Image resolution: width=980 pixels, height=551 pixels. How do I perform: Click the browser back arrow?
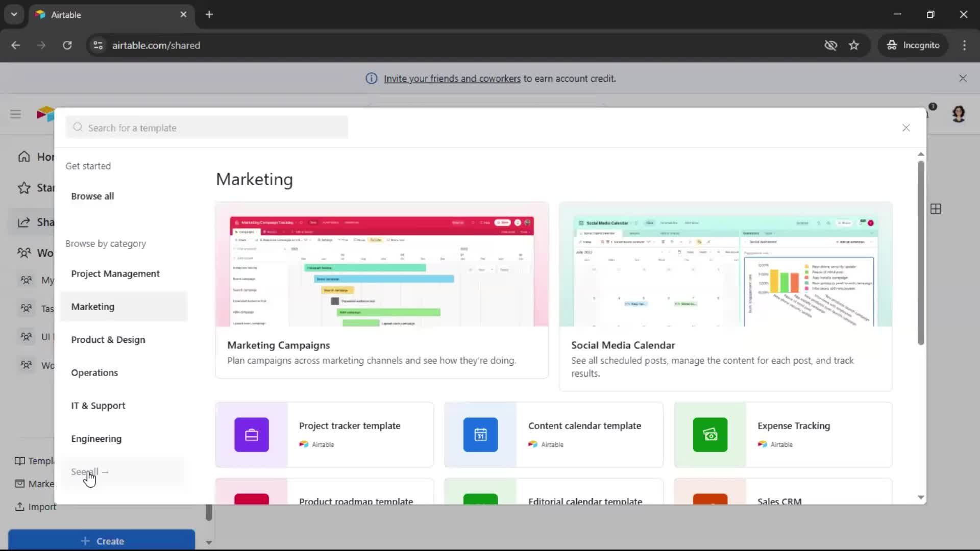[16, 45]
